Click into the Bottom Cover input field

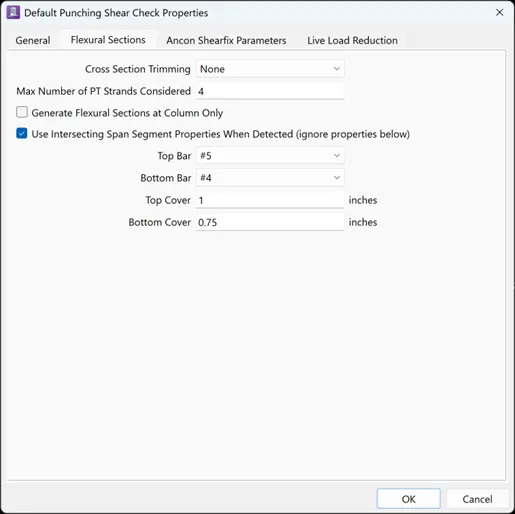pyautogui.click(x=270, y=222)
